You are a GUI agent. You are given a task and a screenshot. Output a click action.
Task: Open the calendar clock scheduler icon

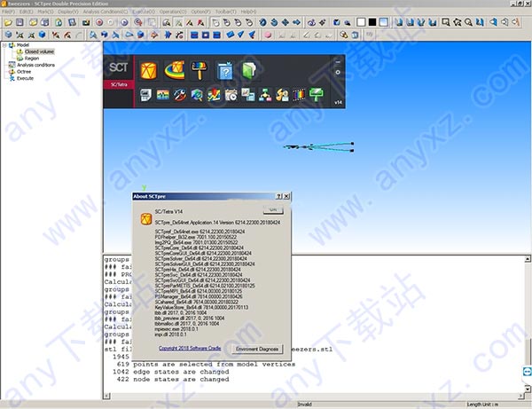click(231, 95)
